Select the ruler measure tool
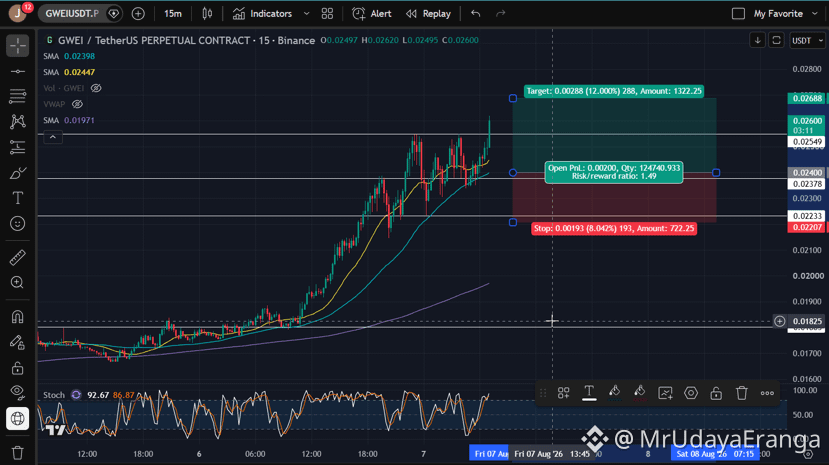 (x=17, y=257)
